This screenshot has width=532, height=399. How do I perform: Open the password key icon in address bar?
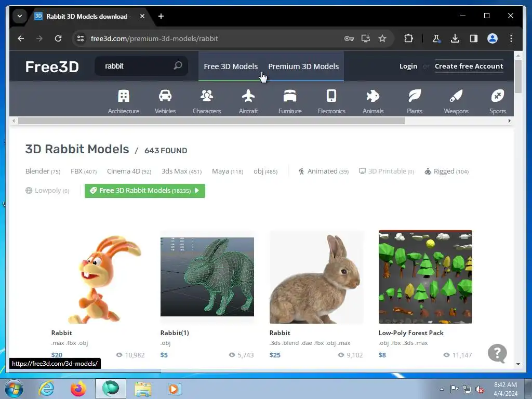tap(349, 38)
